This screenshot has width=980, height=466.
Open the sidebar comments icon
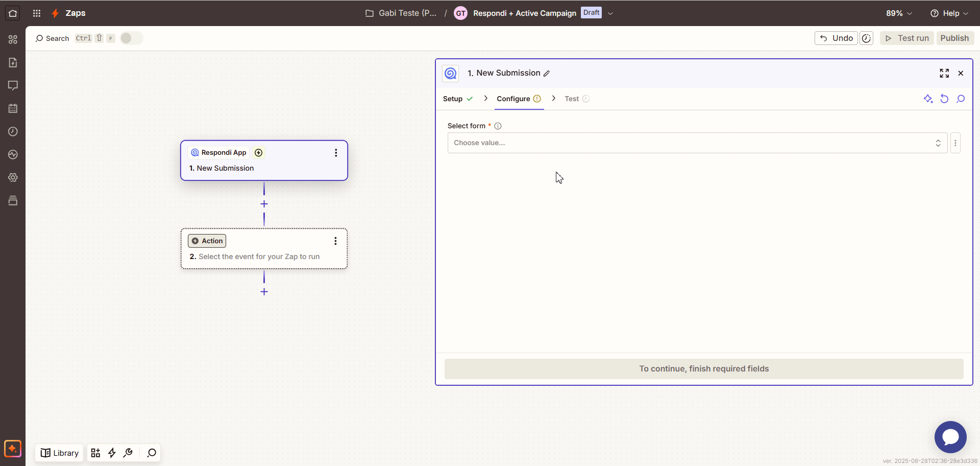click(x=13, y=85)
